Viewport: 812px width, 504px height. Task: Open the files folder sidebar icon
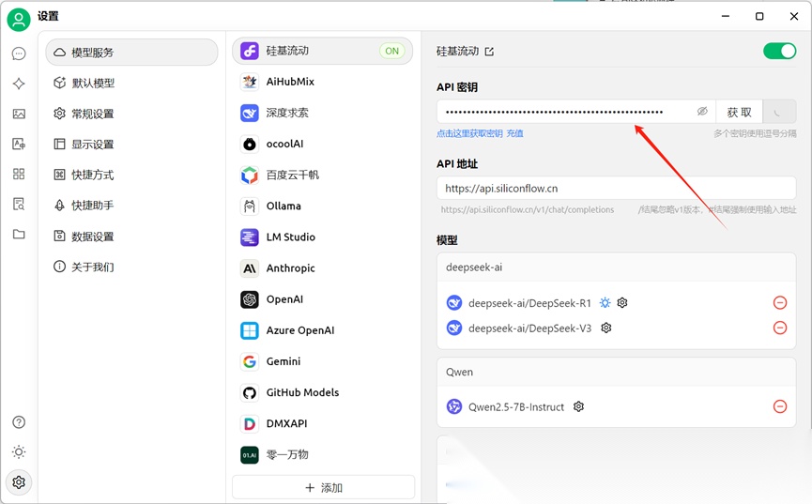(19, 234)
